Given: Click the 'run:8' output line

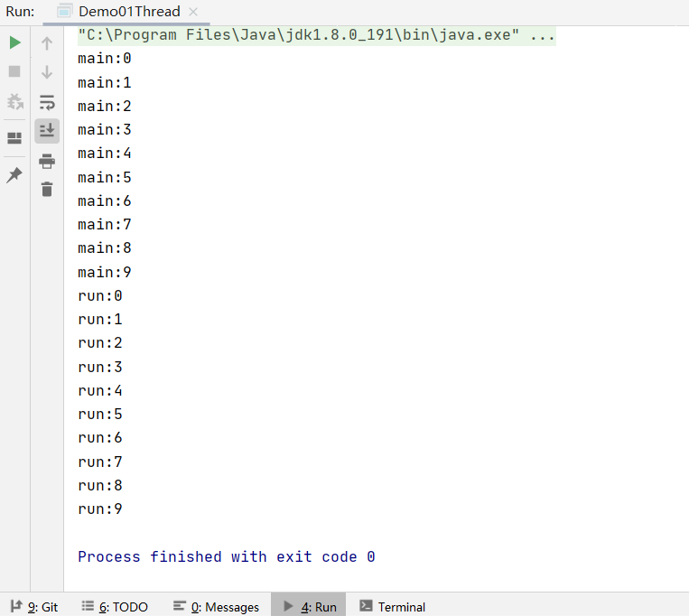Looking at the screenshot, I should tap(100, 486).
